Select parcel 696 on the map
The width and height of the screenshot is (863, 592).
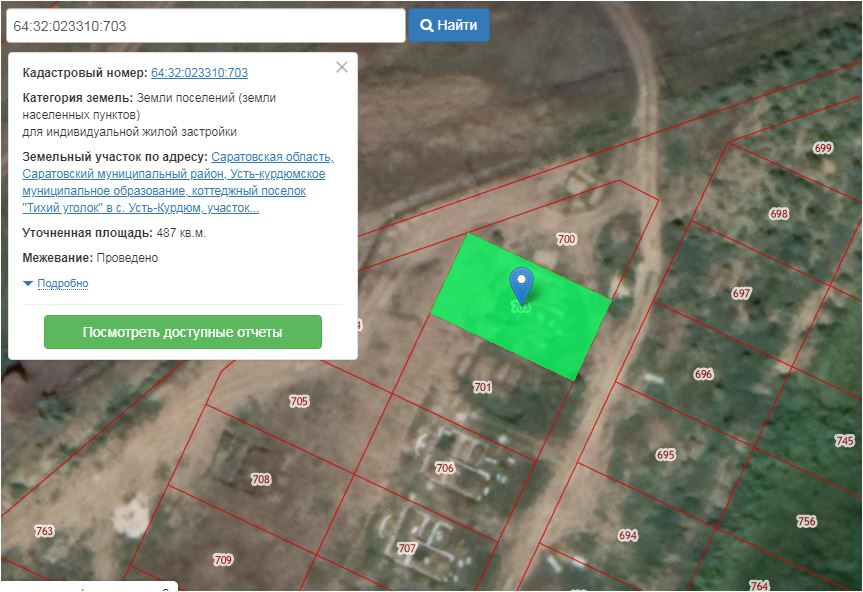pyautogui.click(x=704, y=374)
